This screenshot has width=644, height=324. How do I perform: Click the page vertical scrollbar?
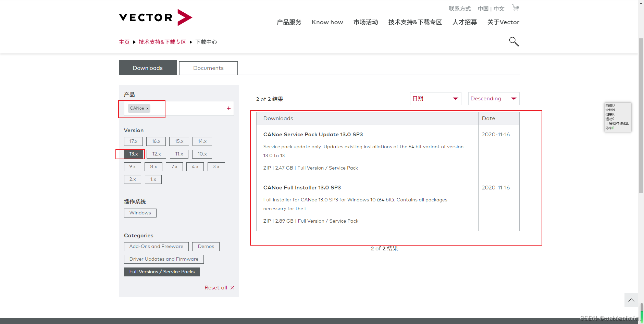[x=641, y=116]
